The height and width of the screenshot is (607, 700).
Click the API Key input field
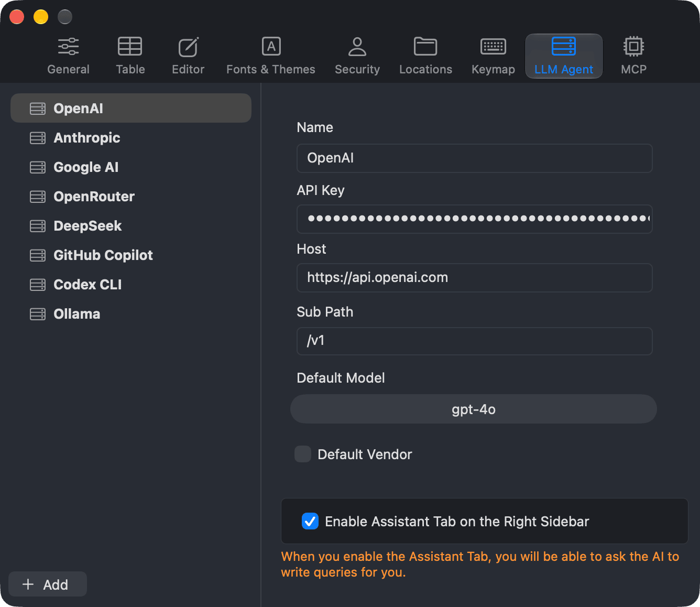pyautogui.click(x=475, y=219)
